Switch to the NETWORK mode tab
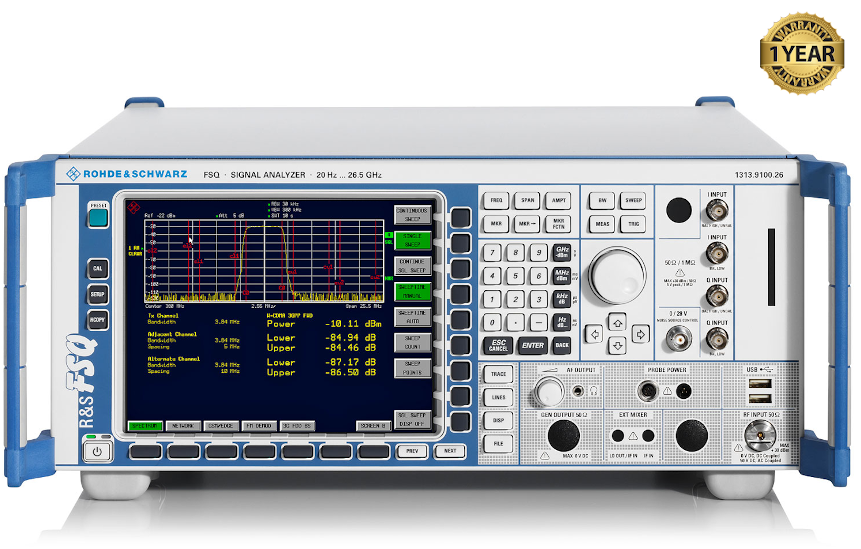Image resolution: width=861 pixels, height=549 pixels. [x=183, y=425]
